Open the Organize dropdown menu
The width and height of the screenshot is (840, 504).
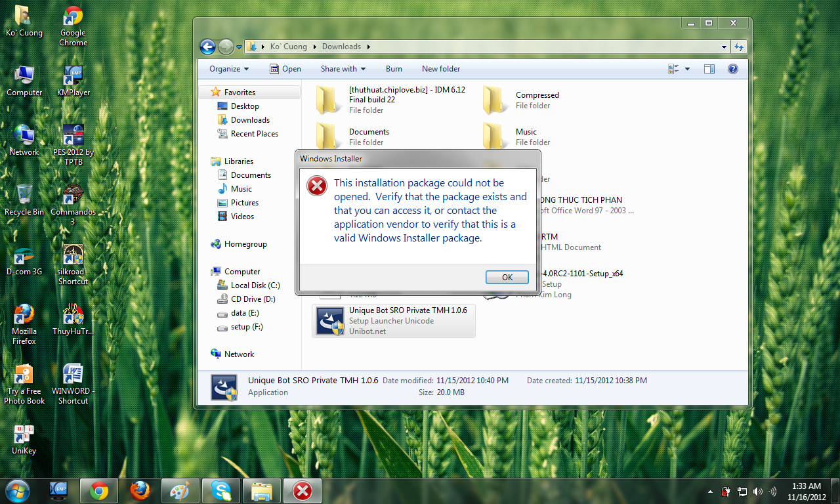click(229, 69)
